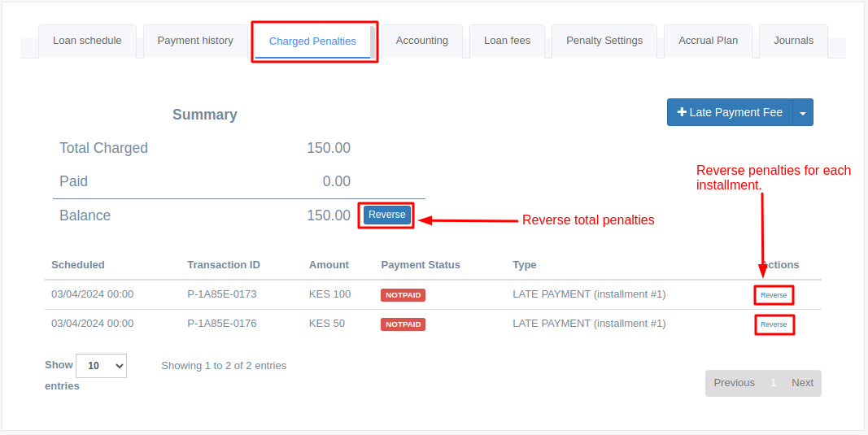Click the Total Charged label in Summary
Screen dimensions: 868x435
tap(103, 148)
